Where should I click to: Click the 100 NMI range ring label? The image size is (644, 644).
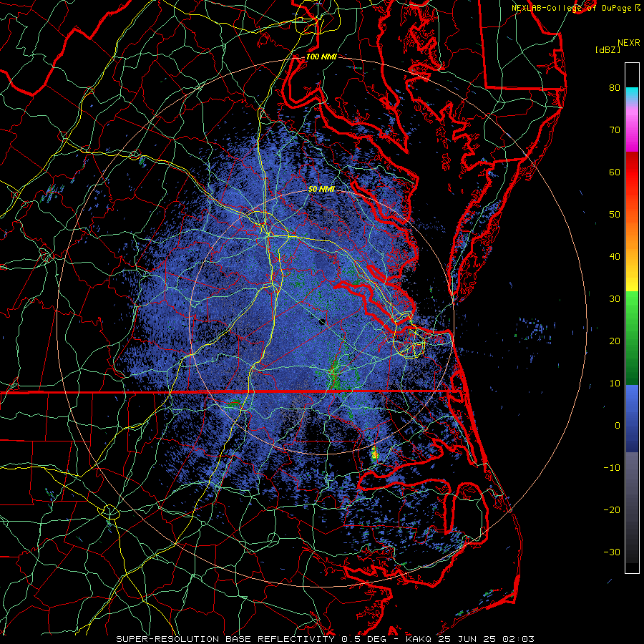click(321, 57)
